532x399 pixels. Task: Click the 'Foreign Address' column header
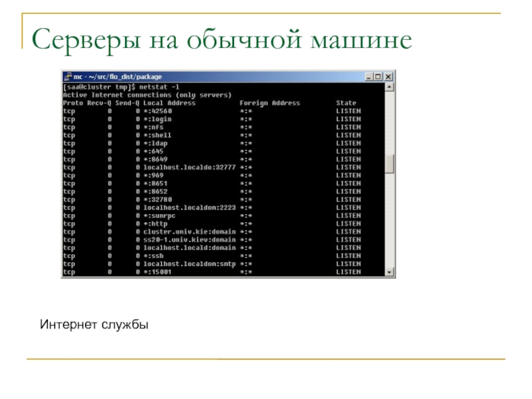point(269,103)
